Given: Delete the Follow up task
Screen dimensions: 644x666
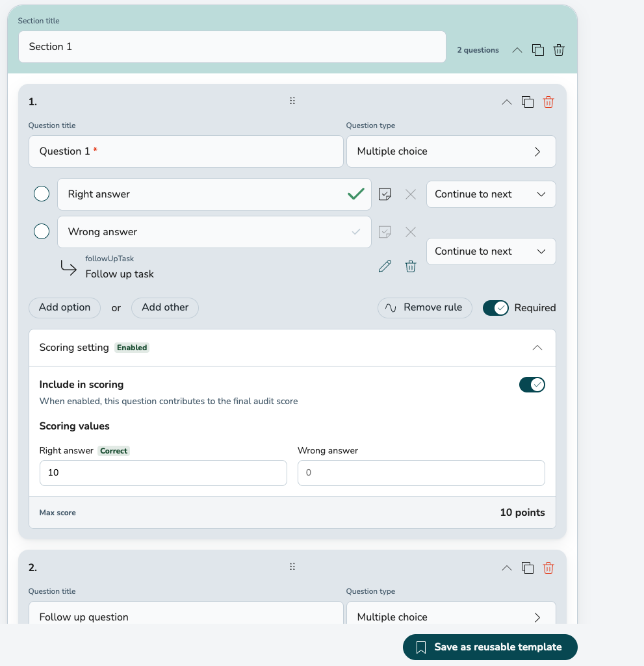Looking at the screenshot, I should click(x=410, y=266).
